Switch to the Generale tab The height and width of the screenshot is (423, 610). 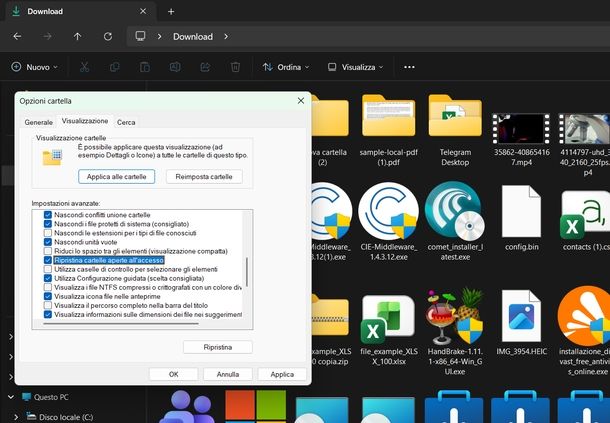click(39, 122)
